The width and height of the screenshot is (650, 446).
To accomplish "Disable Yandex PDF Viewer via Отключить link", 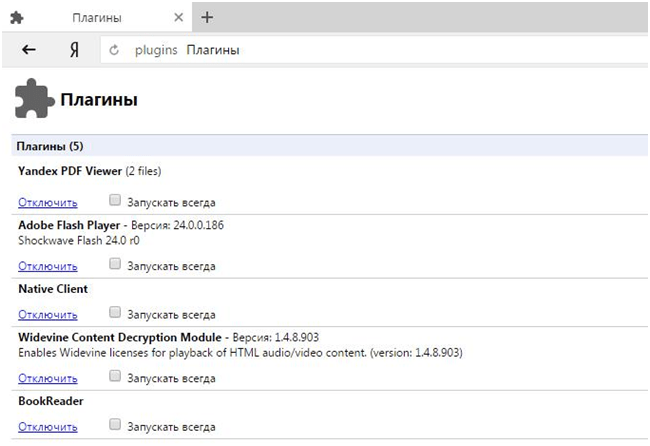I will click(48, 203).
